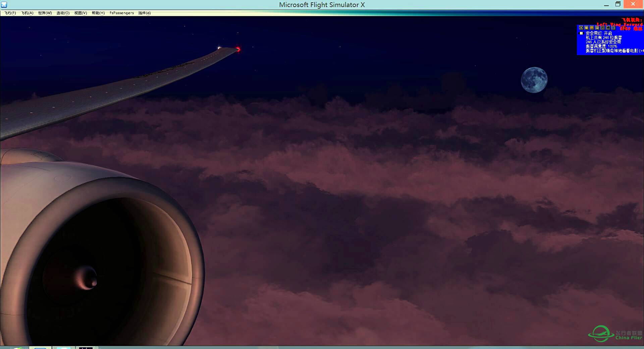Click the yellow seat icon in FsPassengers panel
The width and height of the screenshot is (644, 349).
(586, 27)
